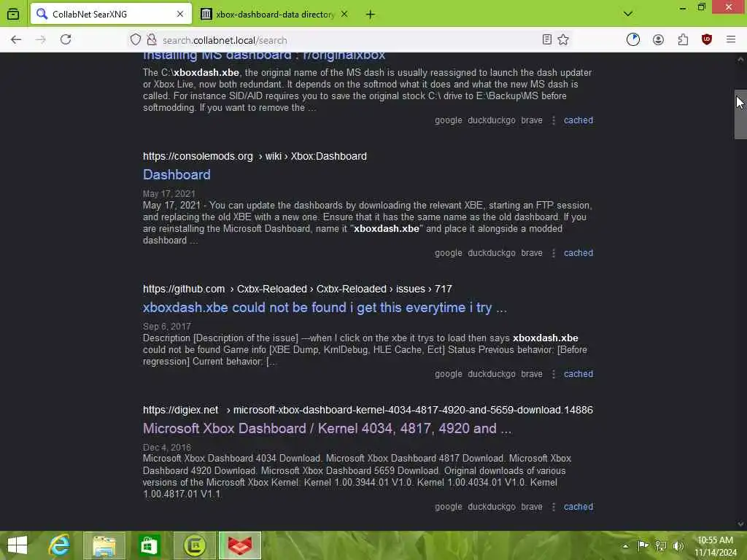Screen dimensions: 747x560
Task: Open a new tab
Action: (370, 15)
